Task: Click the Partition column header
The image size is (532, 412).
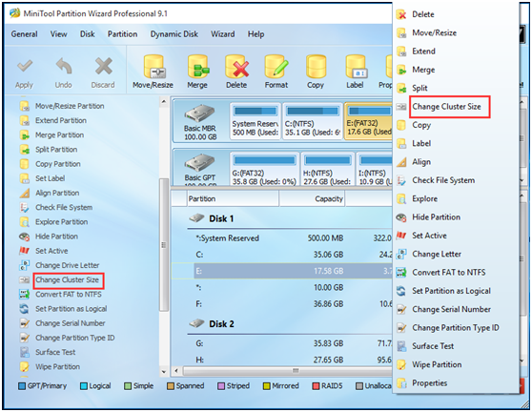Action: (x=233, y=198)
